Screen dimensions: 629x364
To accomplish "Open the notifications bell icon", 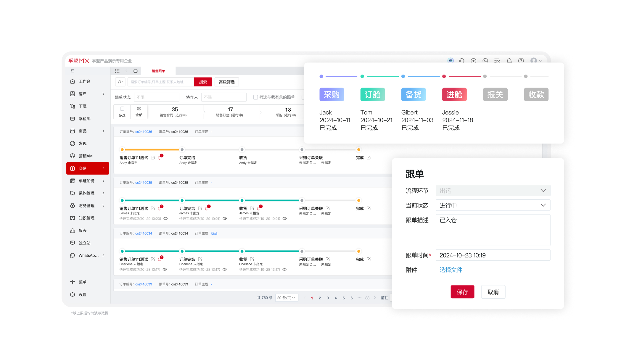I will tap(509, 61).
